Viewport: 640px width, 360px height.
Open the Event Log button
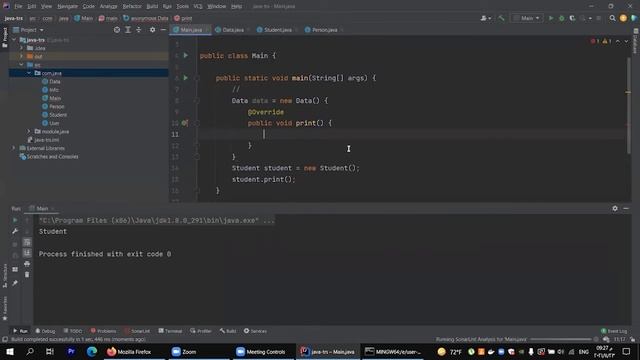(614, 331)
